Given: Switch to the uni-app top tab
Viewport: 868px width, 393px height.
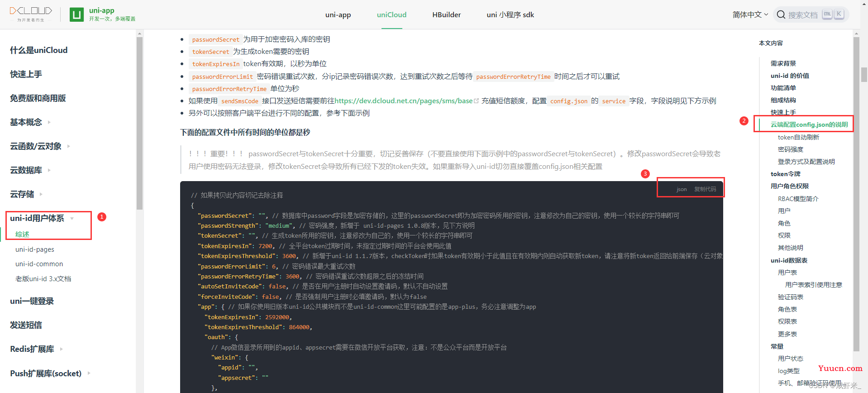Looking at the screenshot, I should tap(338, 14).
